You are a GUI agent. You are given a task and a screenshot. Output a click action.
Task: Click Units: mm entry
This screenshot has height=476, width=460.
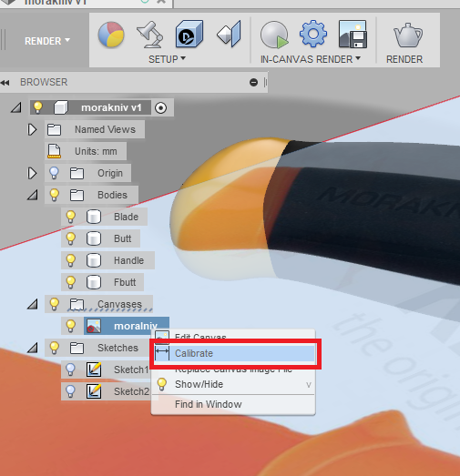point(96,151)
